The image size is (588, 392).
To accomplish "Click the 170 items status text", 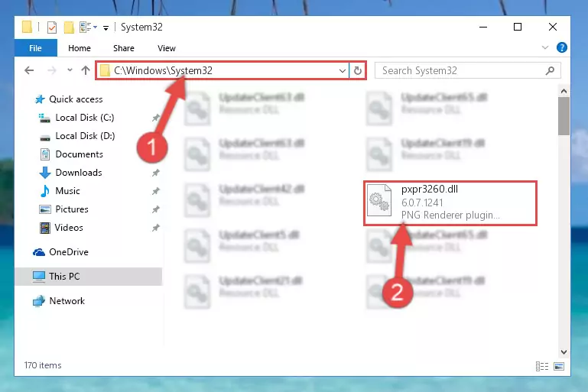I will click(43, 365).
